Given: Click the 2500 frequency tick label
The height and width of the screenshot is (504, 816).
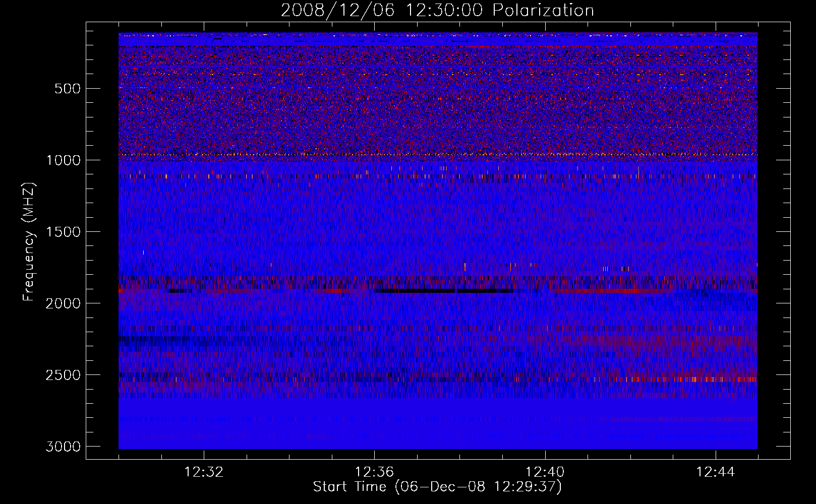Looking at the screenshot, I should 63,375.
